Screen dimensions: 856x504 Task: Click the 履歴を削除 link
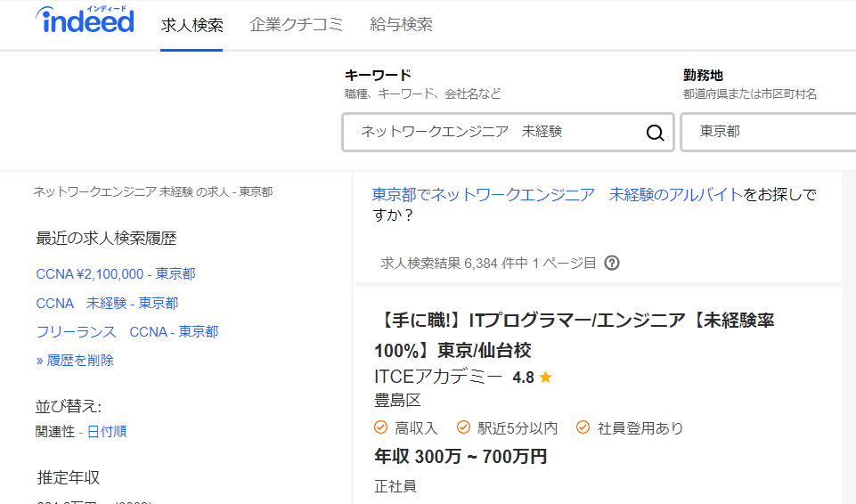(75, 361)
